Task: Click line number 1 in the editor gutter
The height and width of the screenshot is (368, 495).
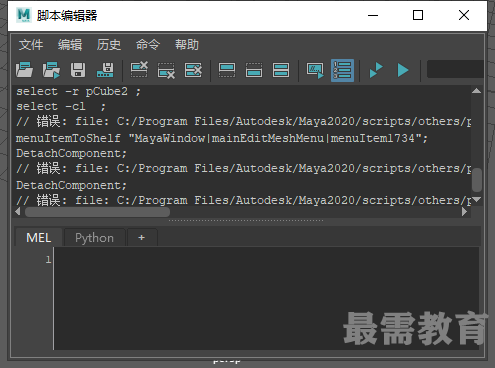Action: pos(49,260)
